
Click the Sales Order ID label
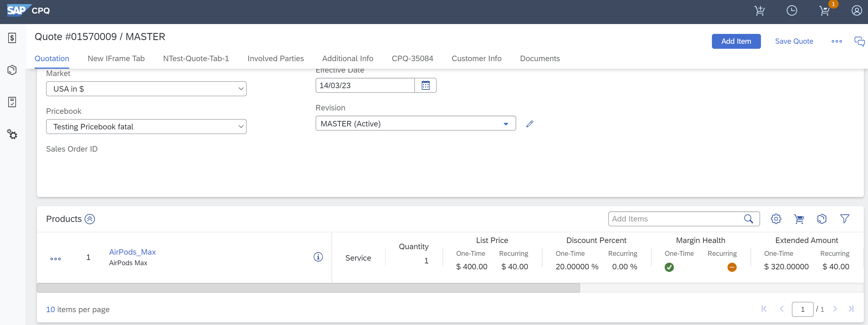[x=72, y=149]
